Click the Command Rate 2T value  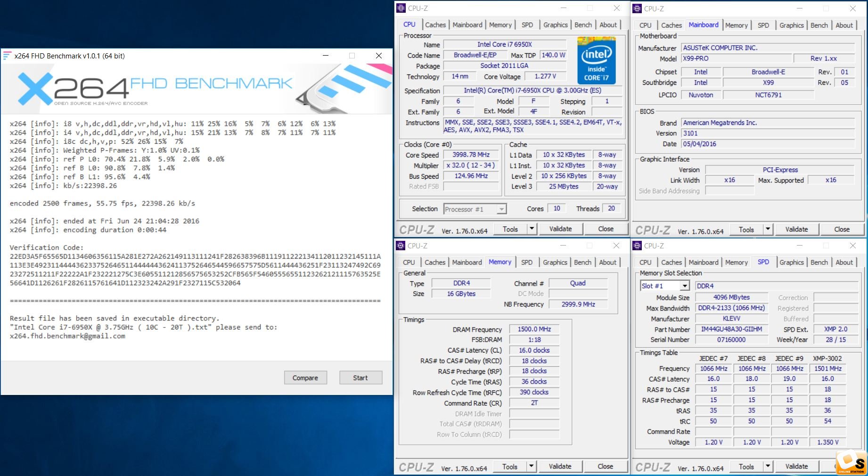pyautogui.click(x=534, y=403)
